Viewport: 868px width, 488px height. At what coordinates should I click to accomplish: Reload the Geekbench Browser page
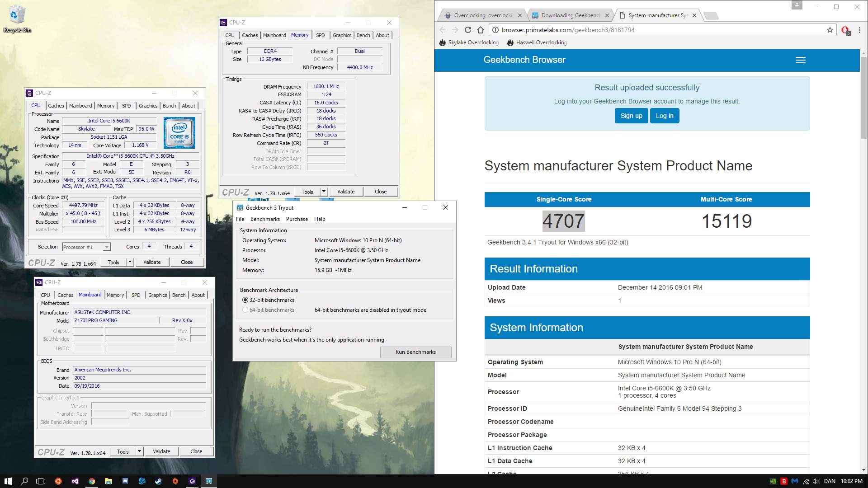coord(468,30)
